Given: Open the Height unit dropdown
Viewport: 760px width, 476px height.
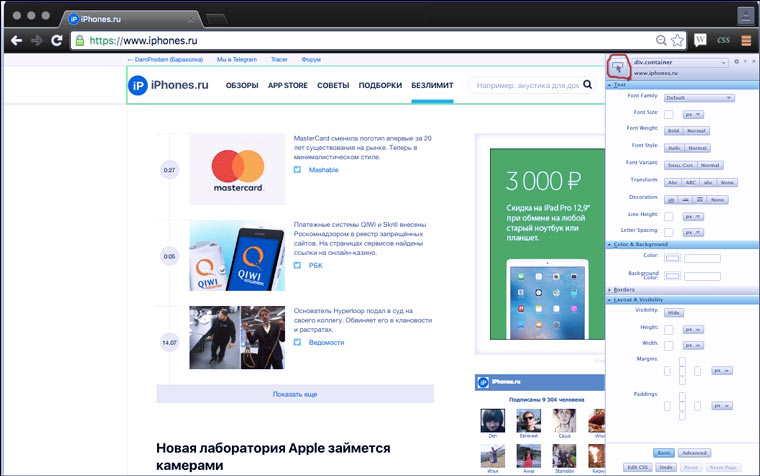Looking at the screenshot, I should pos(693,330).
